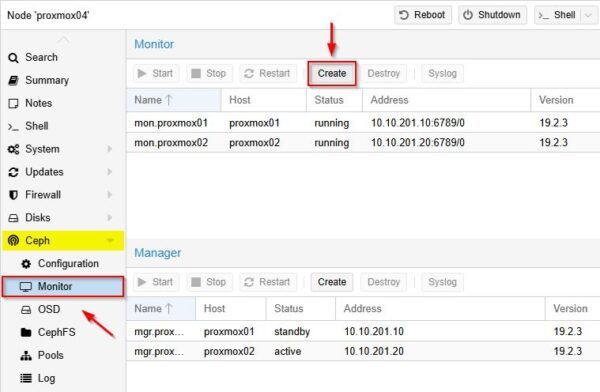Open the Shell button dropdown arrow
Viewport: 600px width, 392px height.
pos(589,15)
